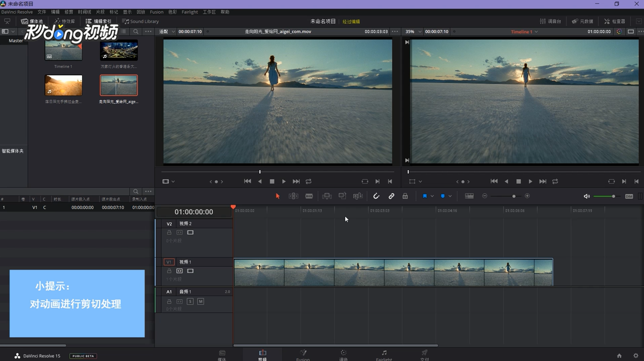Switch to the Fairlight page tab

click(x=384, y=355)
